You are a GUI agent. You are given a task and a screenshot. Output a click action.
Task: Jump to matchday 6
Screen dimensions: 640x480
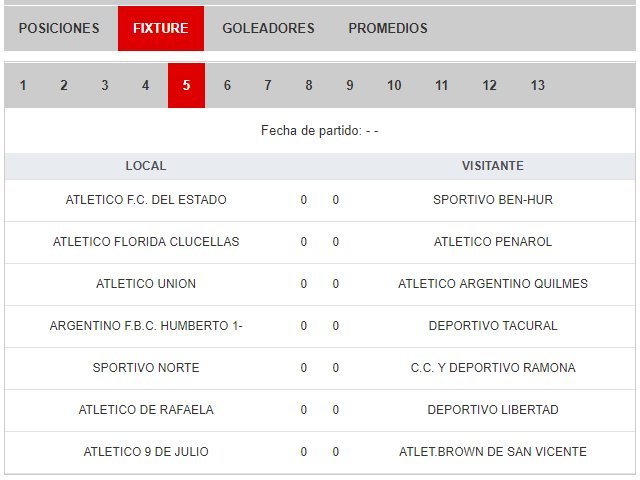(x=227, y=85)
